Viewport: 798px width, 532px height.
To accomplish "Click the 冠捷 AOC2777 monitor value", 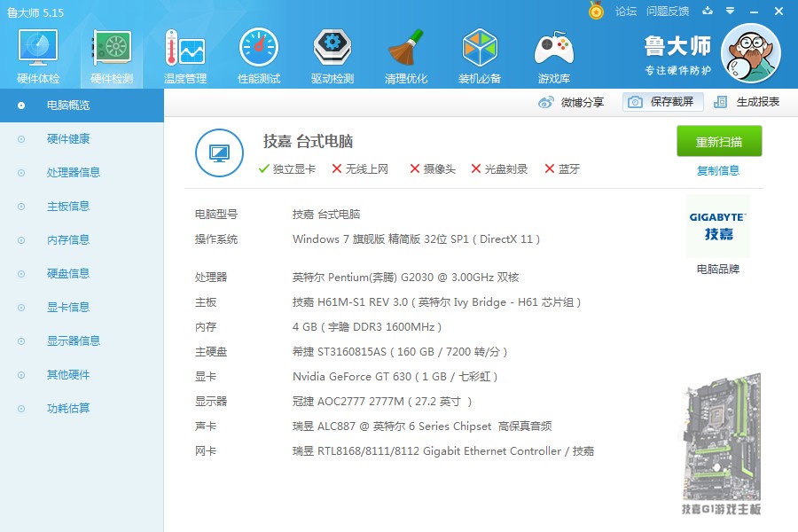I will pyautogui.click(x=382, y=402).
